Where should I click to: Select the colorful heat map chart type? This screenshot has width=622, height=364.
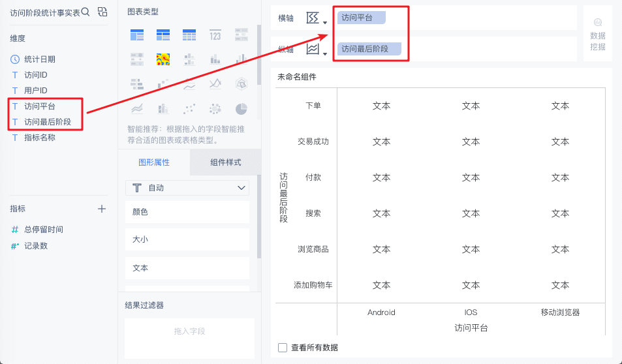pos(163,59)
